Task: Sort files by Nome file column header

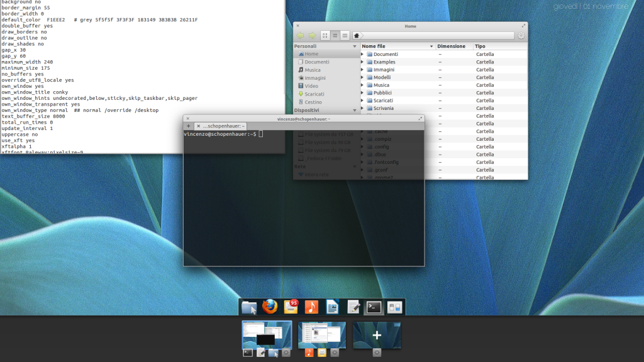Action: point(396,47)
